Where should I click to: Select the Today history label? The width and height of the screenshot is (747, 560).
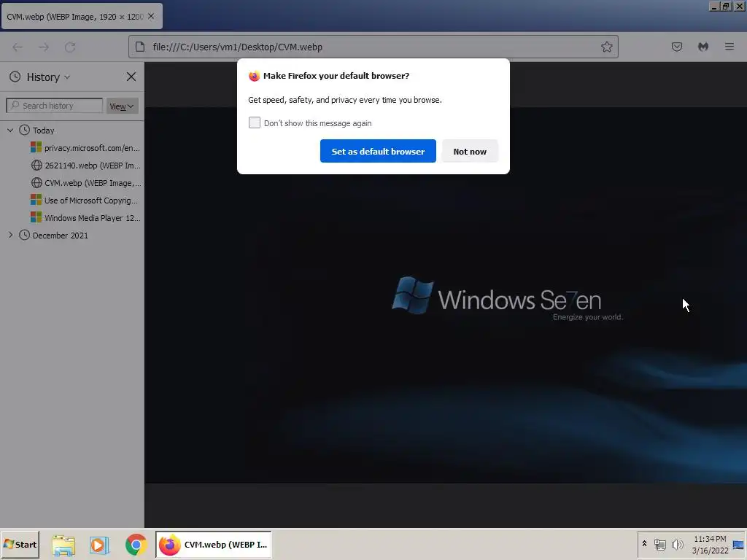pos(43,131)
